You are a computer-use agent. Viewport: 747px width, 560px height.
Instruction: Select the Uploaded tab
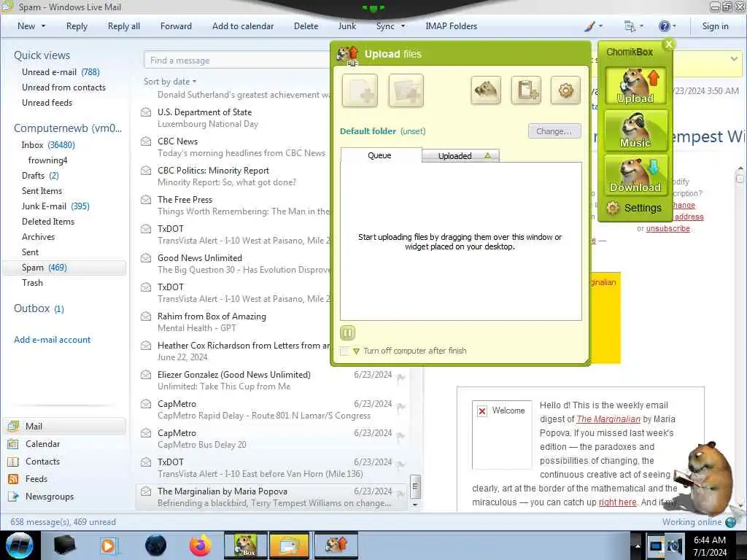(461, 156)
